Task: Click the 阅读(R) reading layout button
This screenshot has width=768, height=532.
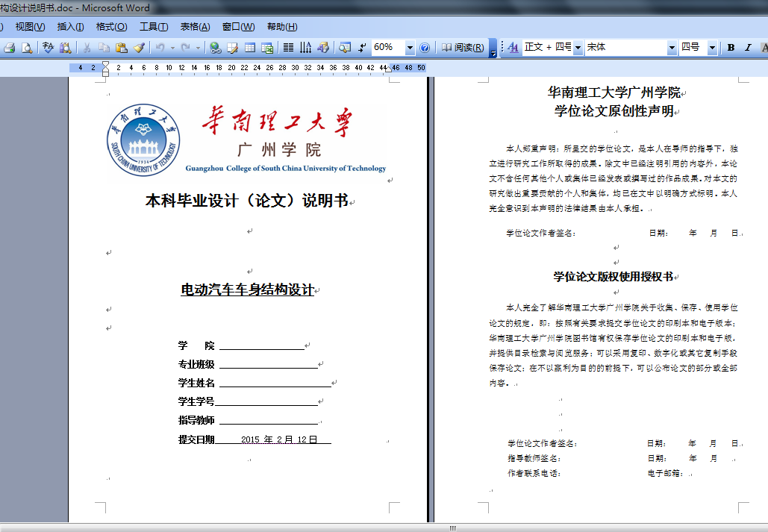Action: click(463, 48)
